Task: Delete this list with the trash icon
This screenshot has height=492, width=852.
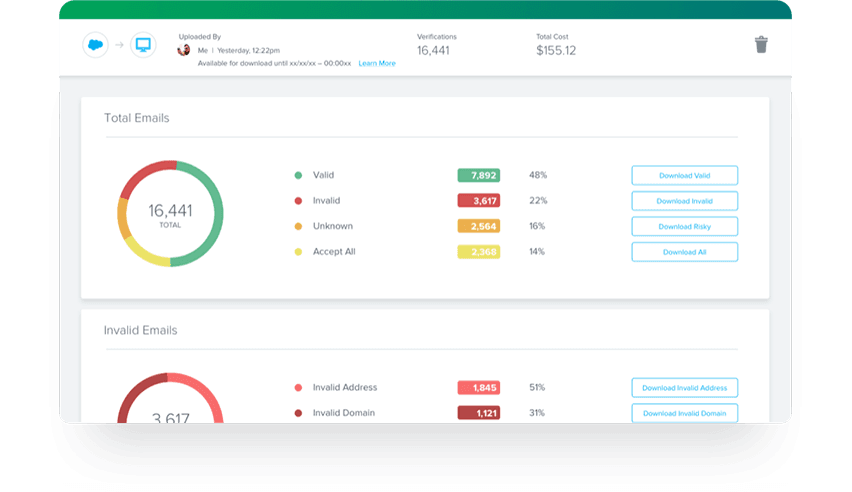Action: point(761,45)
